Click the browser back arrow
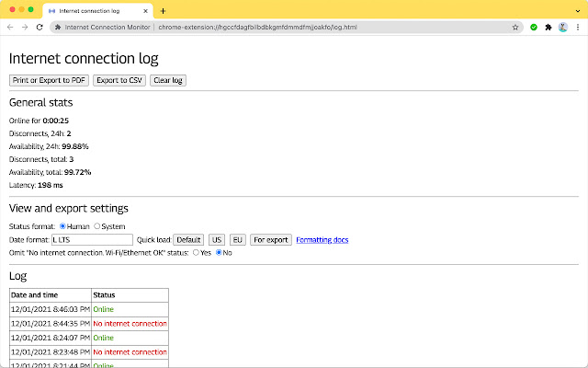Screen dimensions: 588x368 [x=10, y=28]
